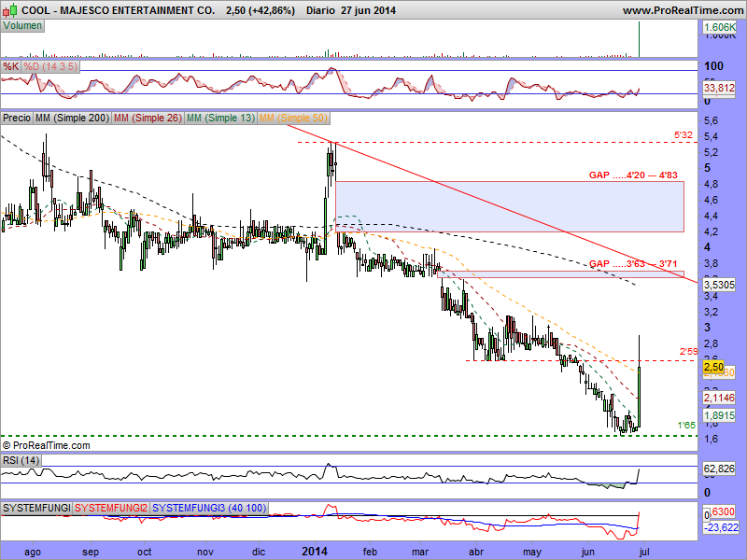Click the MM (Simple 26) indicator label
Screen dimensions: 747x560
(x=148, y=118)
